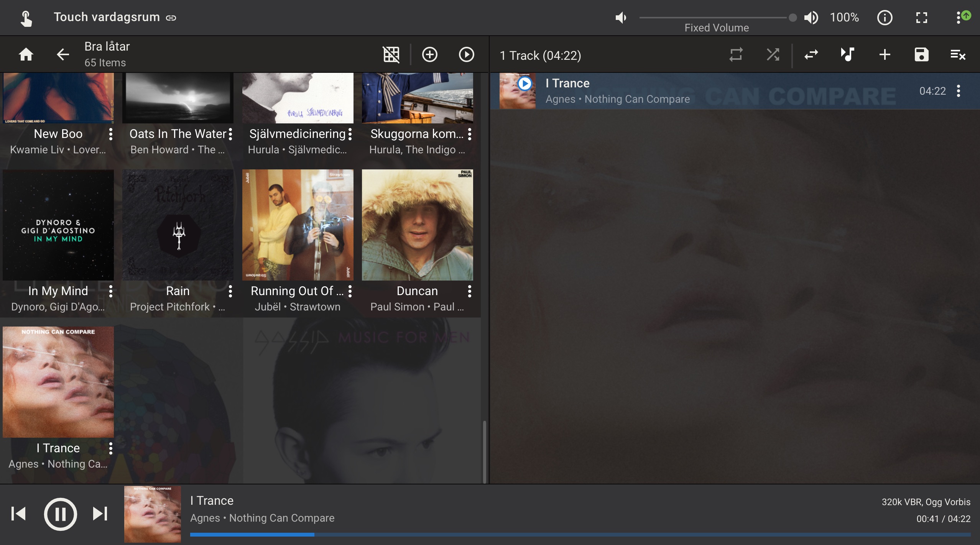The width and height of the screenshot is (980, 545).
Task: Go to the home screen
Action: pos(26,54)
